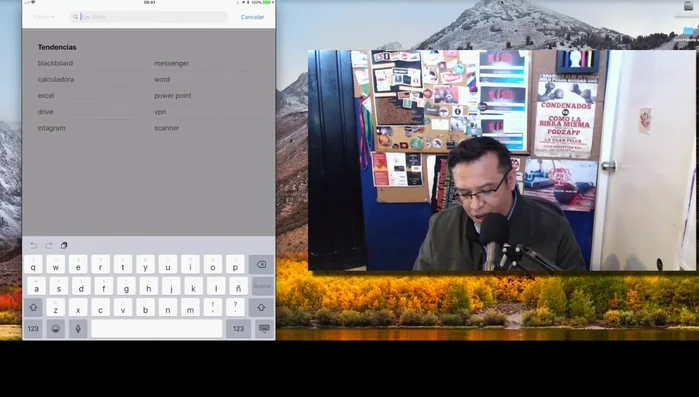This screenshot has width=699, height=397.
Task: Select trending search 'intagram'
Action: [x=51, y=128]
